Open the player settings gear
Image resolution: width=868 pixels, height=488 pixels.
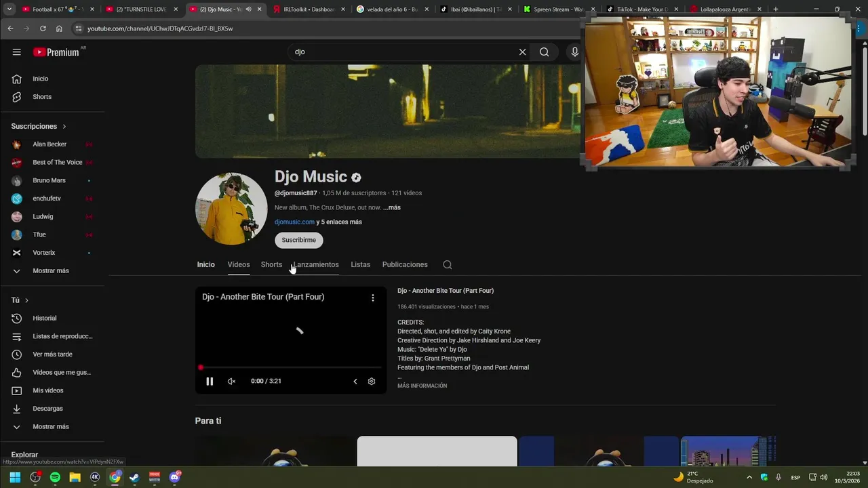(x=372, y=382)
